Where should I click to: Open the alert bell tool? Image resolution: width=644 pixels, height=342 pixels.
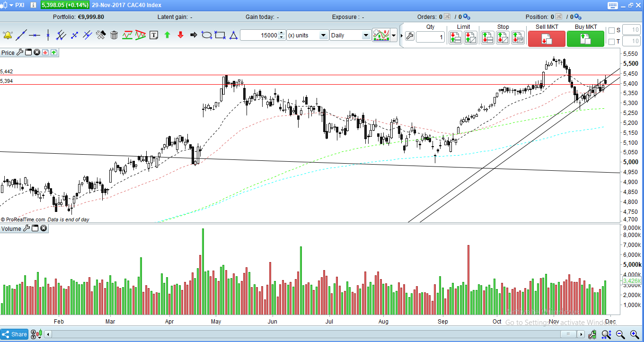(8, 35)
